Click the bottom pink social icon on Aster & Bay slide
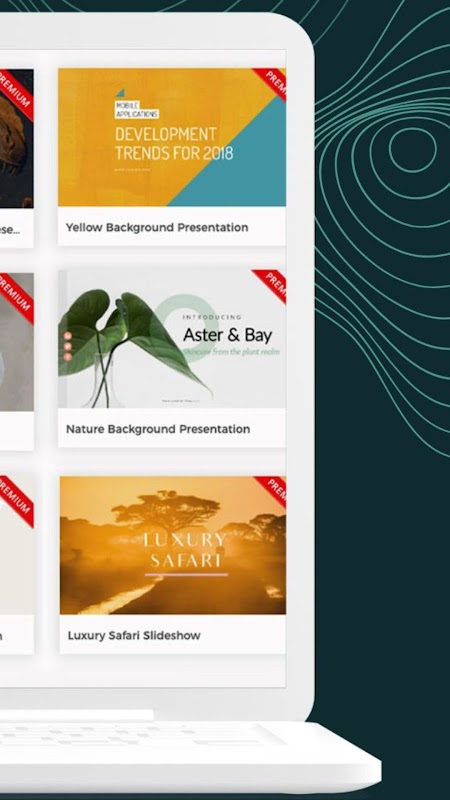The image size is (450, 800). (x=68, y=357)
